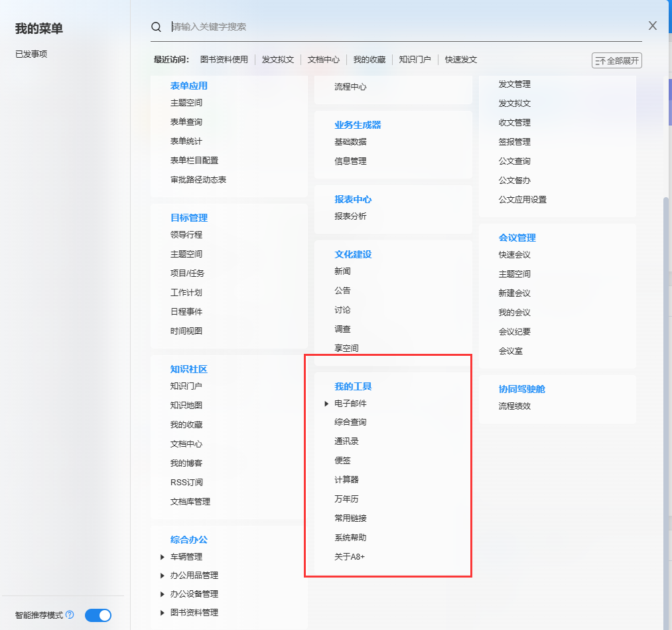Image resolution: width=672 pixels, height=630 pixels.
Task: Click 全部展开 to expand all menus
Action: click(617, 60)
